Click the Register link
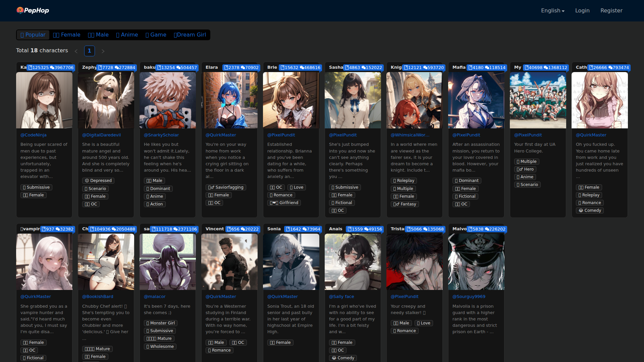 click(611, 11)
